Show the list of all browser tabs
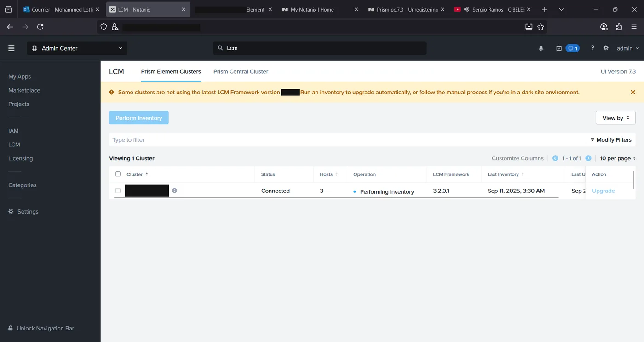 (x=561, y=10)
